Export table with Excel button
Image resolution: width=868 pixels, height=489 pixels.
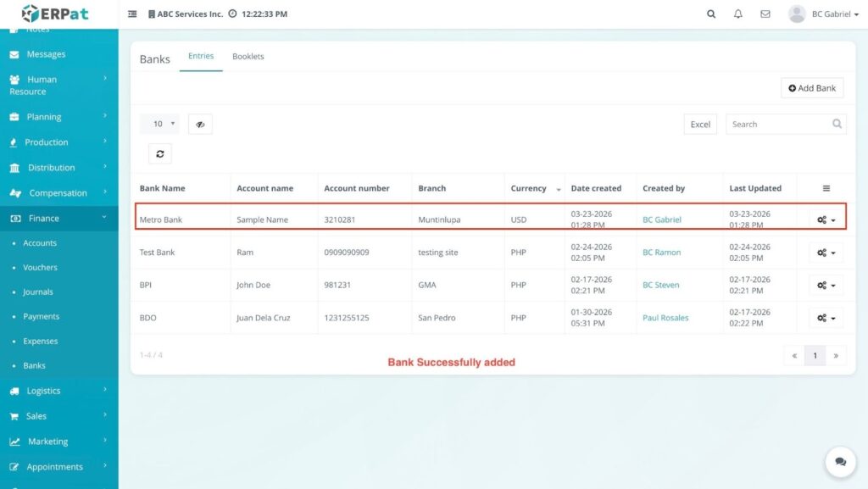[x=700, y=125]
